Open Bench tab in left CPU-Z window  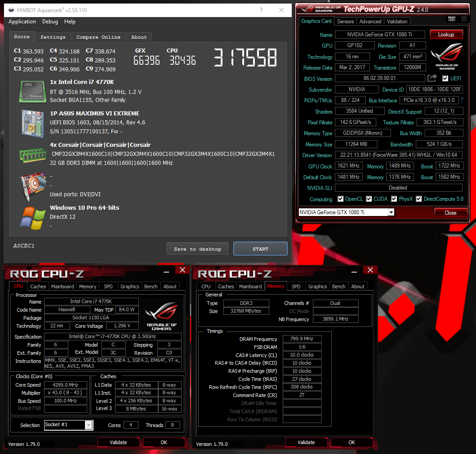[x=151, y=287]
